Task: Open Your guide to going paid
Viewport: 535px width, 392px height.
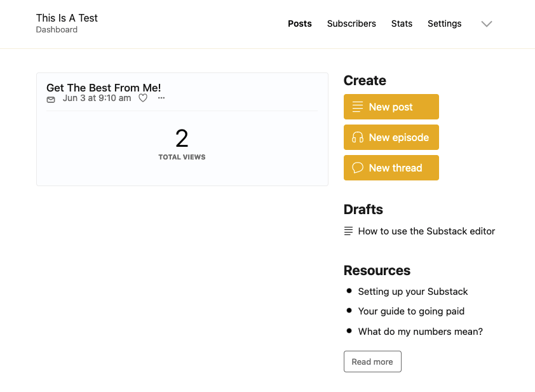Action: pyautogui.click(x=411, y=311)
